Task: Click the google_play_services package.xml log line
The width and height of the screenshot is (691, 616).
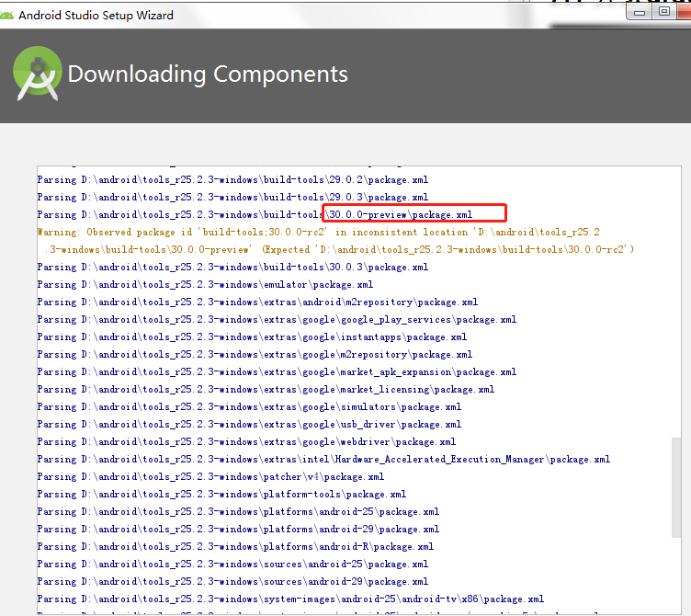Action: 276,320
